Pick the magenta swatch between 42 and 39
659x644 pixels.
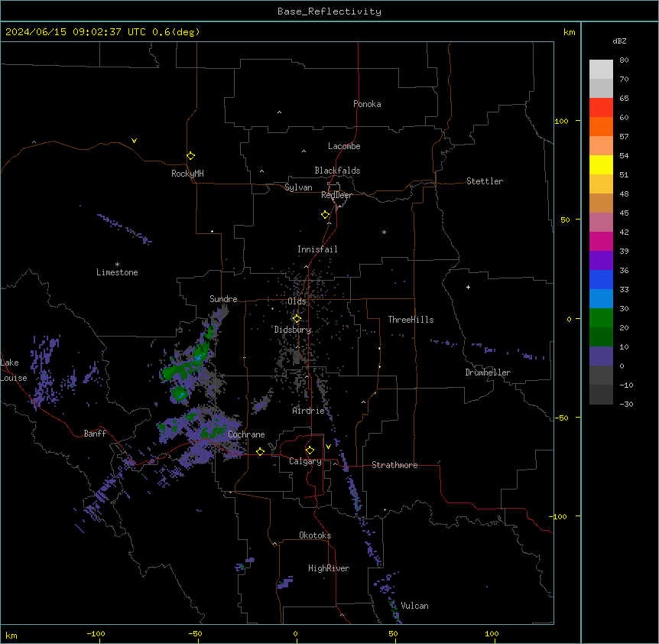[x=601, y=241]
